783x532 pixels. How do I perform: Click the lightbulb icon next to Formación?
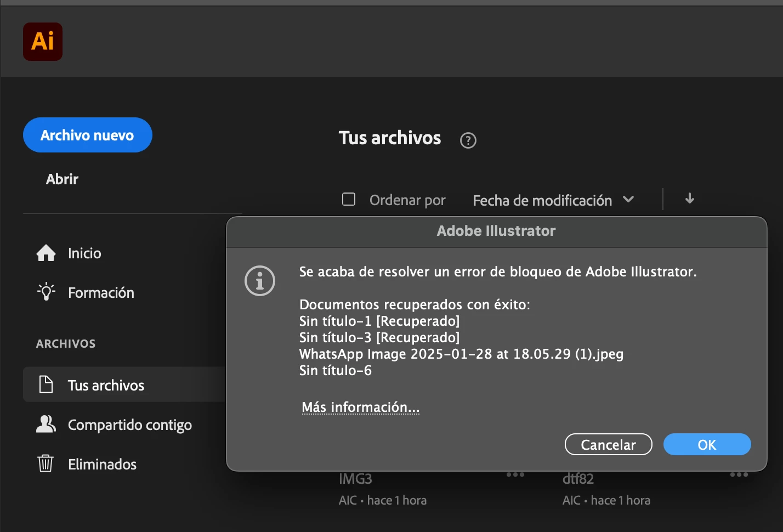(x=46, y=292)
